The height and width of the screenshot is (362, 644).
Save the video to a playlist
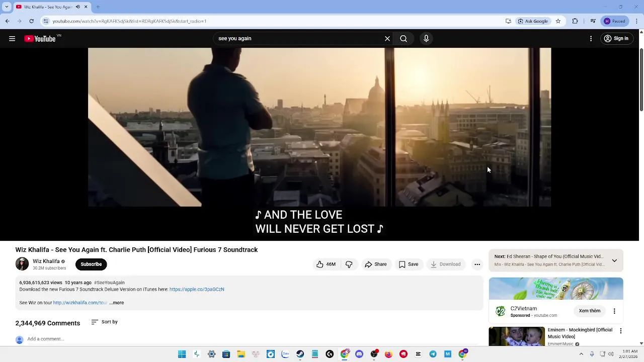[409, 264]
